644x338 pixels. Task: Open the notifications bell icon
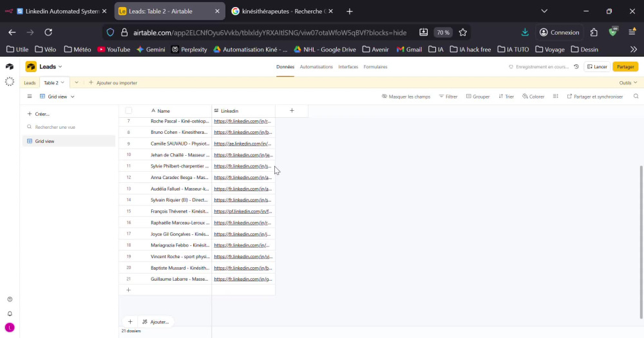pos(10,314)
